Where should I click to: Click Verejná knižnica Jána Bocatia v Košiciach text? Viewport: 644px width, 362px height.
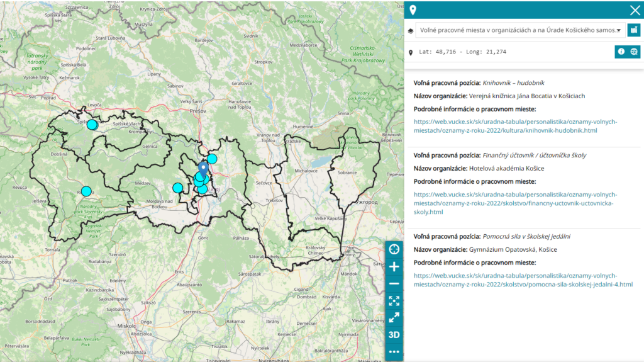[527, 96]
